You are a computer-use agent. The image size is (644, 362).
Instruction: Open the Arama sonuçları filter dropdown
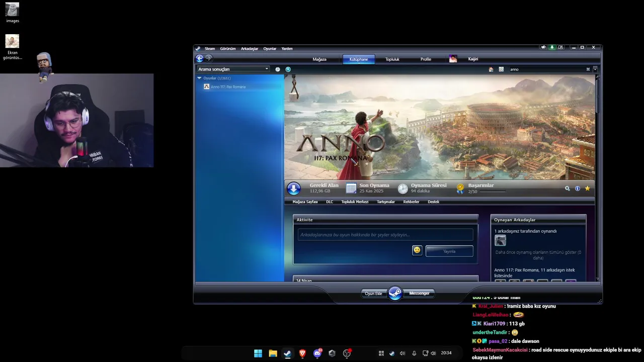tap(233, 69)
